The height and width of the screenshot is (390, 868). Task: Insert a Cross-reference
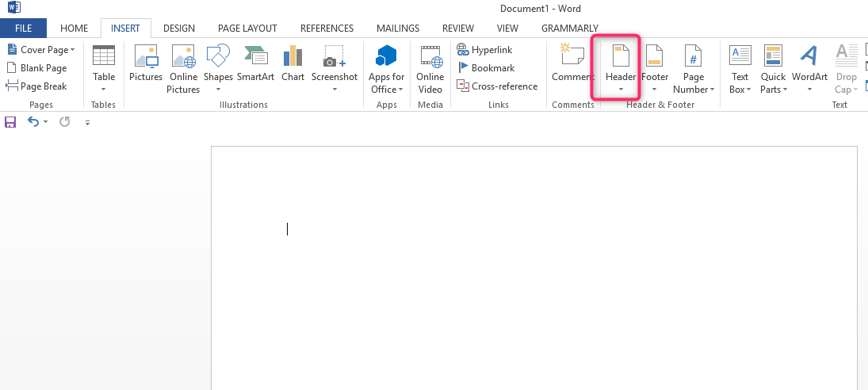496,86
